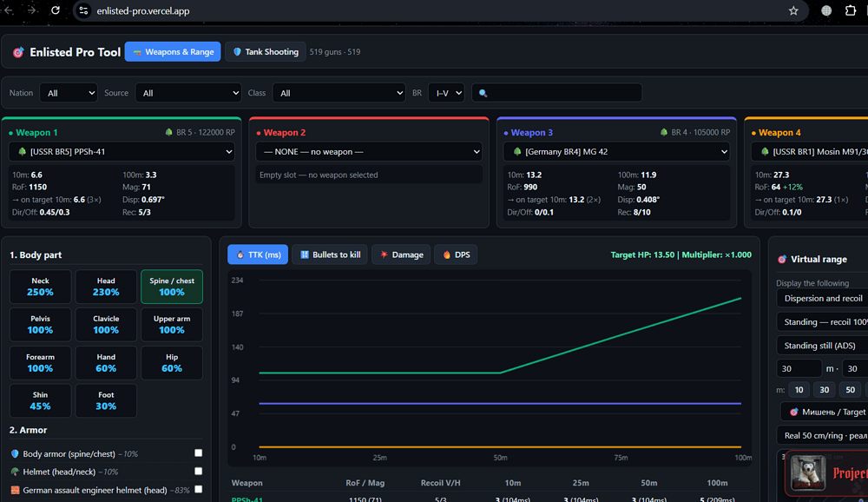Image resolution: width=868 pixels, height=502 pixels.
Task: Click the Мишень / Target button
Action: point(826,413)
